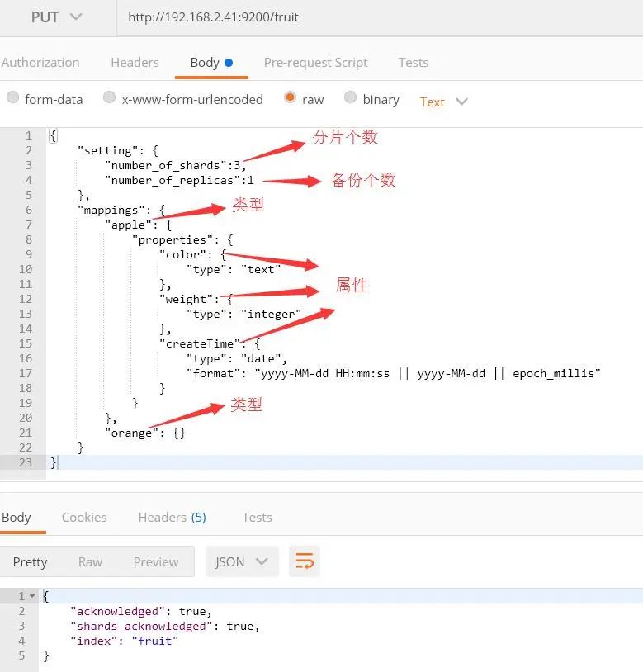Toggle the wrap lines icon
Viewport: 643px width, 672px height.
[305, 561]
